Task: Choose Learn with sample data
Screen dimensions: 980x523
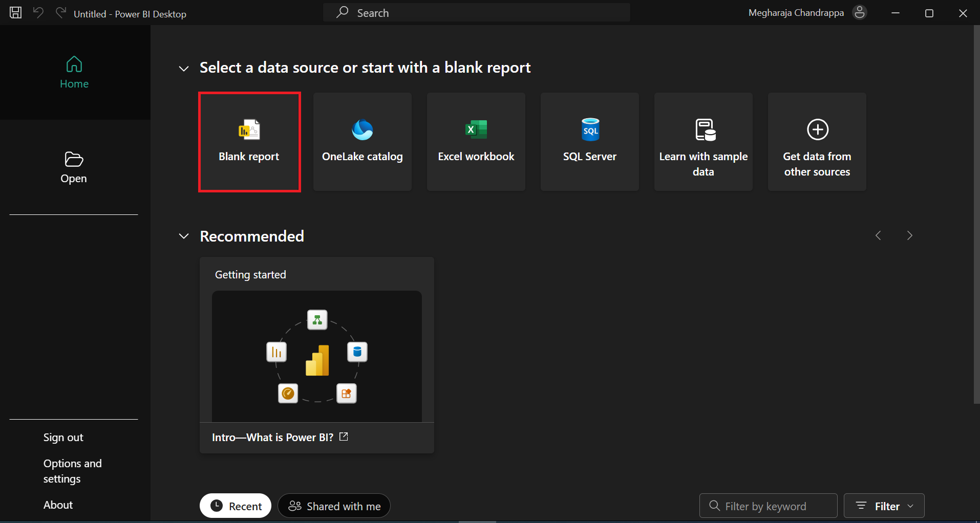Action: click(x=704, y=142)
